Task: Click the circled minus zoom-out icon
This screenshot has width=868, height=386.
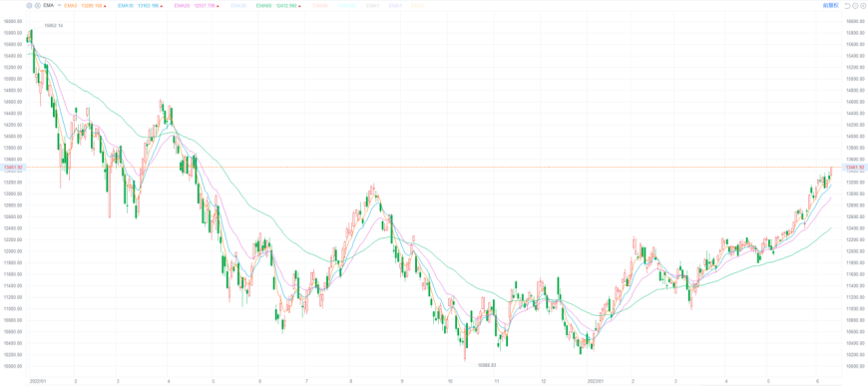Action: [855, 6]
